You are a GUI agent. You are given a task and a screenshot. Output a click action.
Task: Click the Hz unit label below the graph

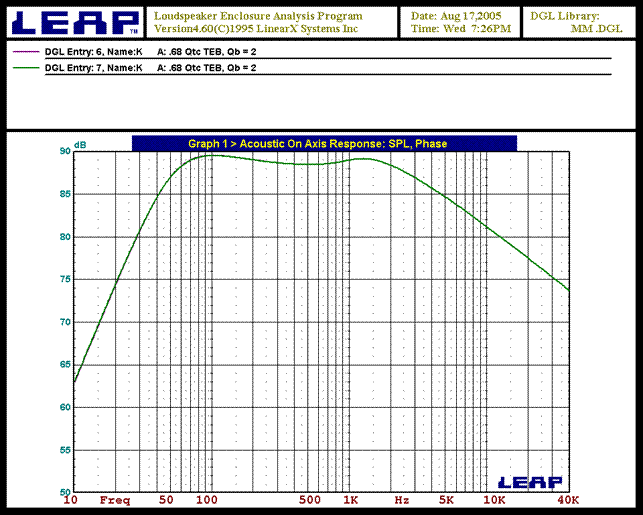click(x=402, y=499)
